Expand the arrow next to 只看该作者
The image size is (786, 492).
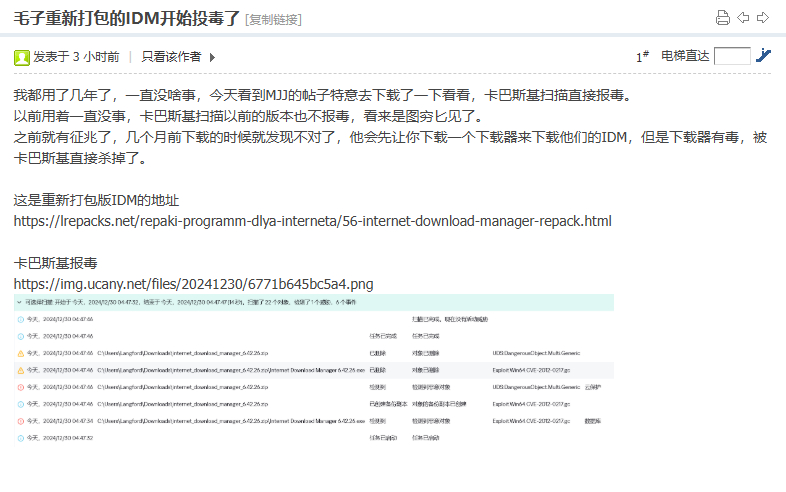pyautogui.click(x=213, y=57)
